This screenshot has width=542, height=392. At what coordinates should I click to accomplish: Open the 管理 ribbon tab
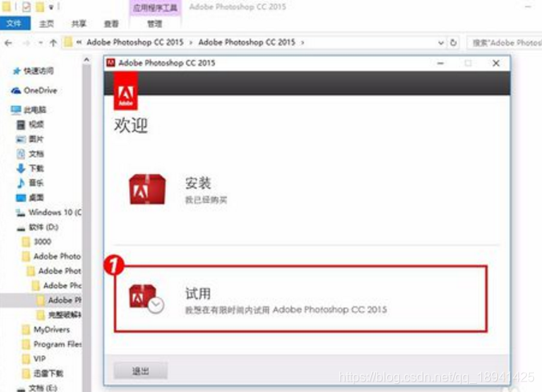coord(155,24)
